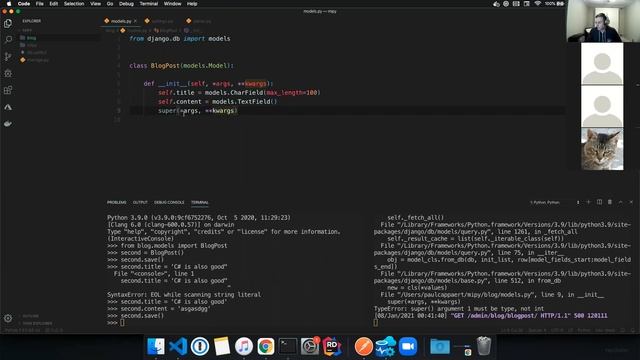Viewport: 640px width, 360px height.
Task: Open the File menu
Action: pyautogui.click(x=40, y=4)
